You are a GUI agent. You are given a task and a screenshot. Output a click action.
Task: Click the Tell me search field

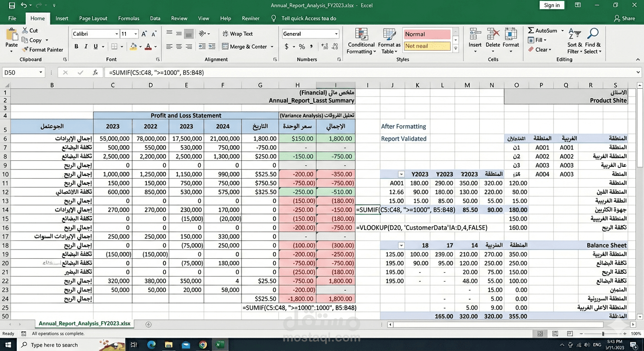click(304, 18)
